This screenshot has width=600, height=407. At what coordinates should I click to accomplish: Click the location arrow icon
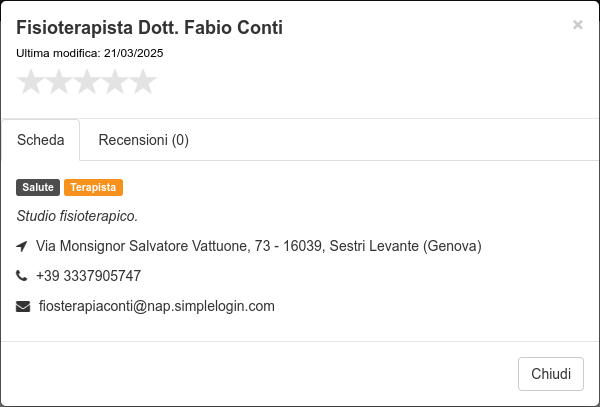22,246
